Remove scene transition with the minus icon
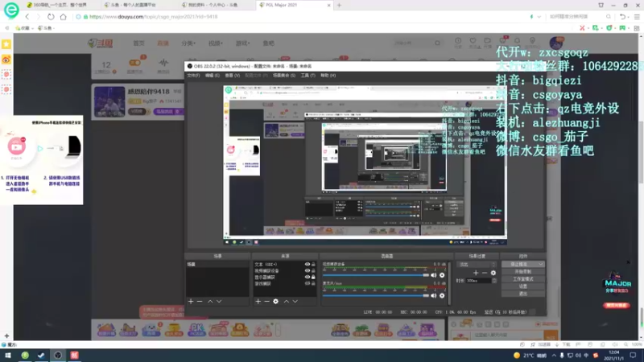 pyautogui.click(x=485, y=273)
